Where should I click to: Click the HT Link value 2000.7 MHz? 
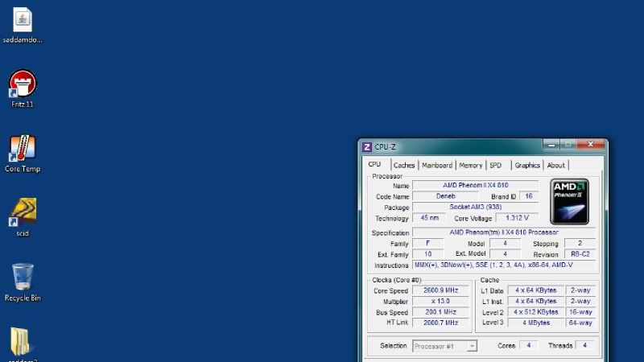pos(440,323)
